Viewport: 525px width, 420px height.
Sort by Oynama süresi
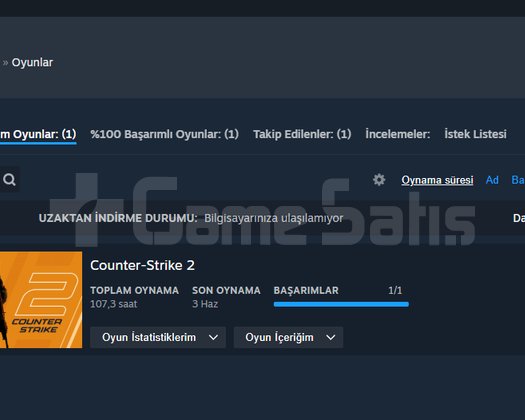437,180
